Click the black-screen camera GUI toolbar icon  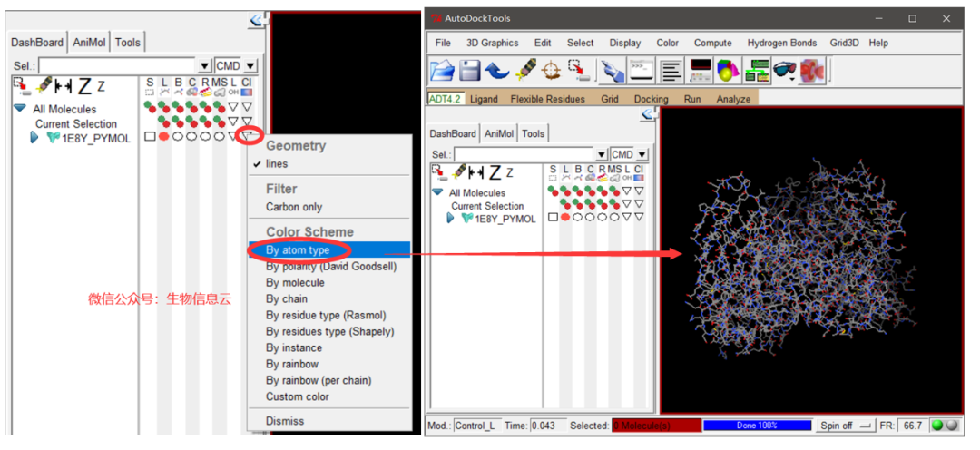701,70
